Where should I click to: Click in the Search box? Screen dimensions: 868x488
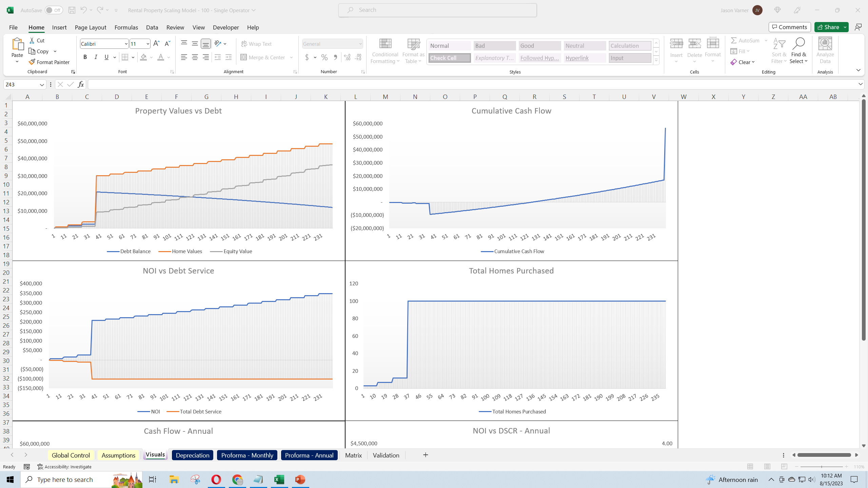(437, 10)
